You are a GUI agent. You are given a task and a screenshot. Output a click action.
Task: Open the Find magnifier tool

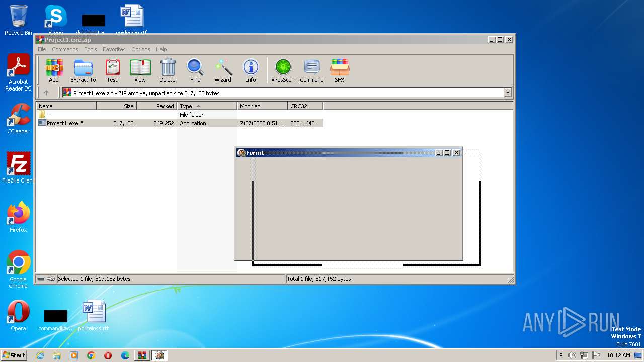click(195, 70)
